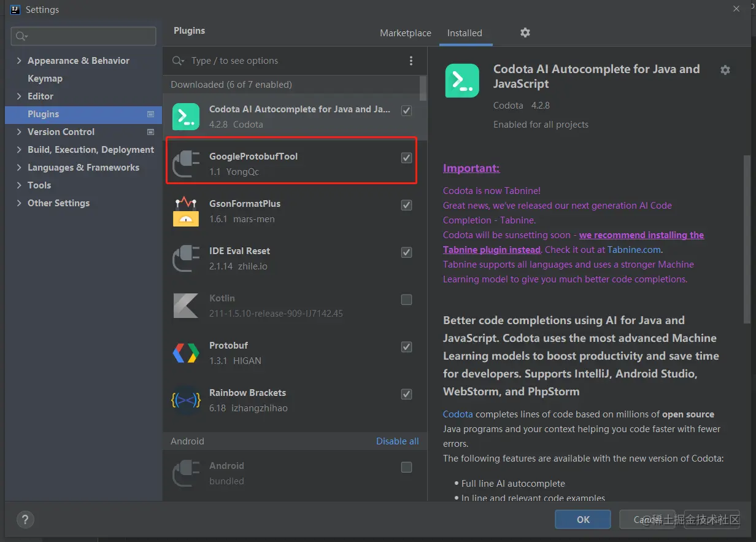Open the plugin list options menu (three dots)

[411, 61]
